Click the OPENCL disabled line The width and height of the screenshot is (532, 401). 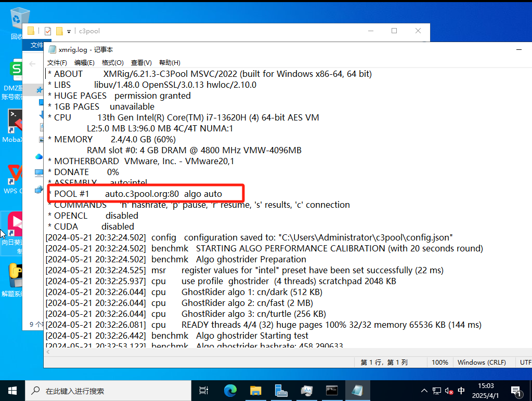point(93,216)
